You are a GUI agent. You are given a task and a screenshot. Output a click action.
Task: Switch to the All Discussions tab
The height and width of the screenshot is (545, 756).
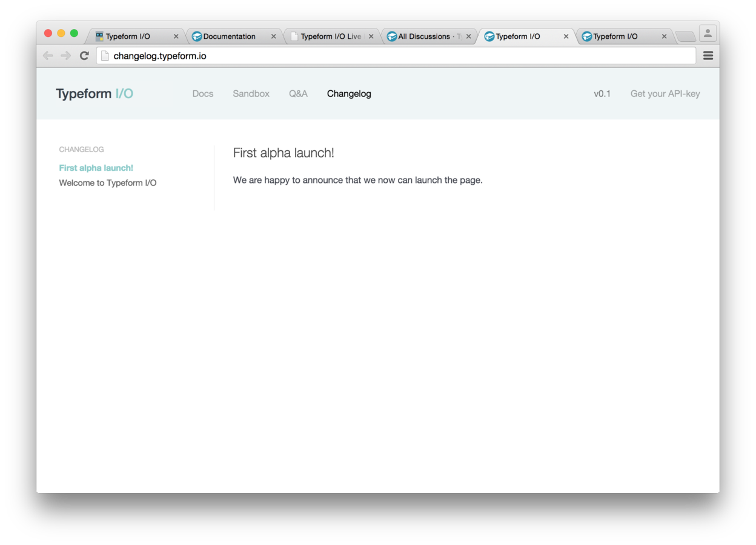tap(429, 36)
